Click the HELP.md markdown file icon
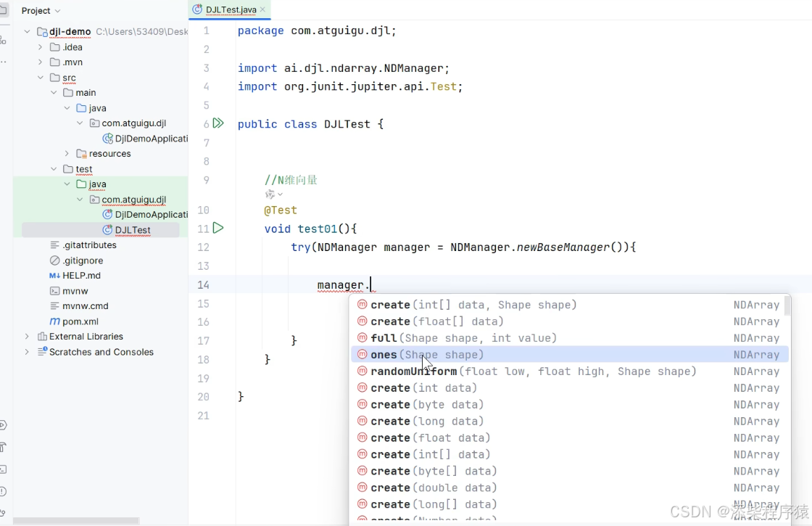This screenshot has width=812, height=526. [54, 275]
